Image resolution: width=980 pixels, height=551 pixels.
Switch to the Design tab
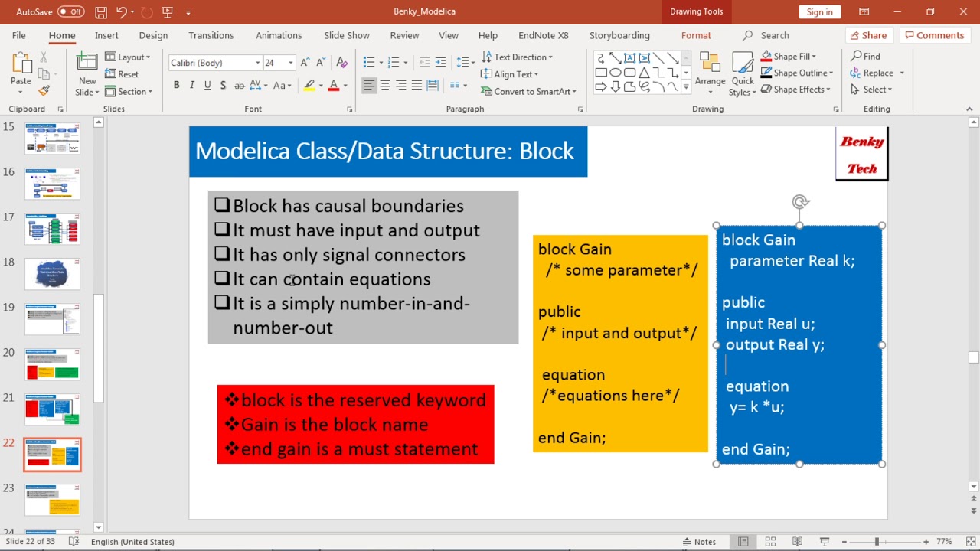153,35
